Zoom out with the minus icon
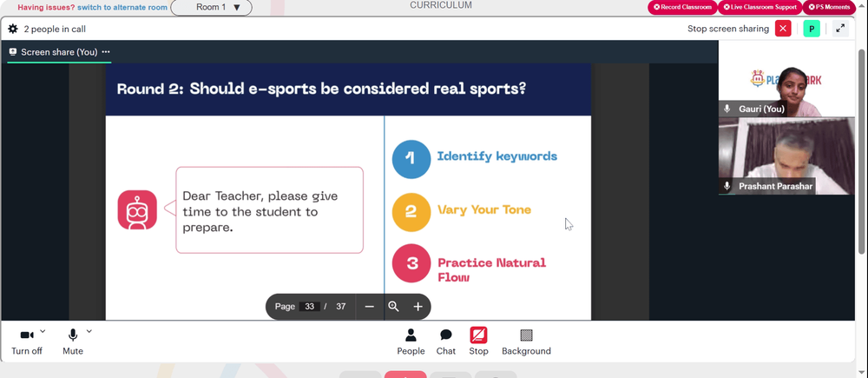Screen dimensions: 868x378 tap(370, 307)
